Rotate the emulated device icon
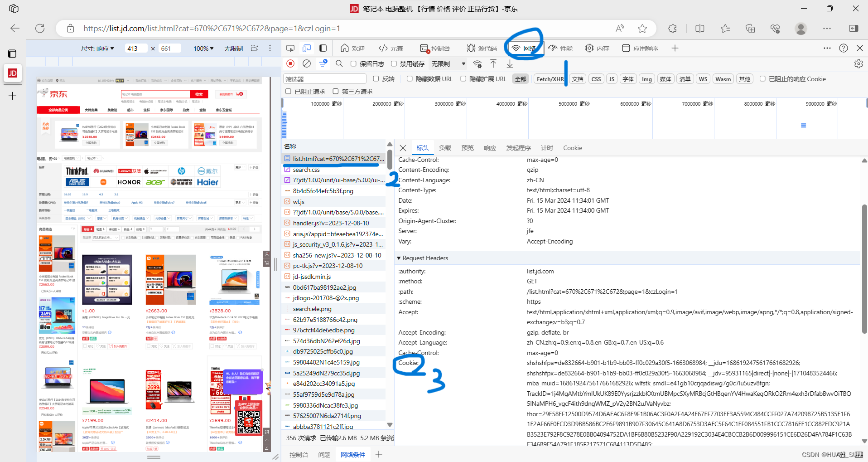Image resolution: width=868 pixels, height=462 pixels. click(x=255, y=48)
